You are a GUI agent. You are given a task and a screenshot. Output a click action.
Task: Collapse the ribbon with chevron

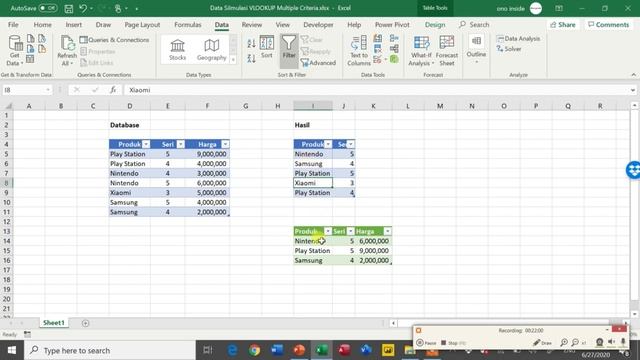click(633, 75)
